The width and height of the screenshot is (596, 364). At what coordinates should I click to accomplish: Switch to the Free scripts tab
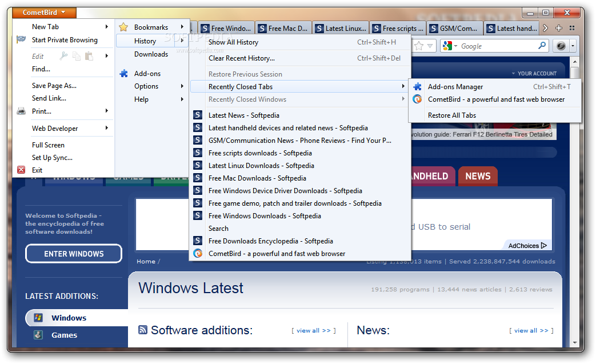coord(398,28)
